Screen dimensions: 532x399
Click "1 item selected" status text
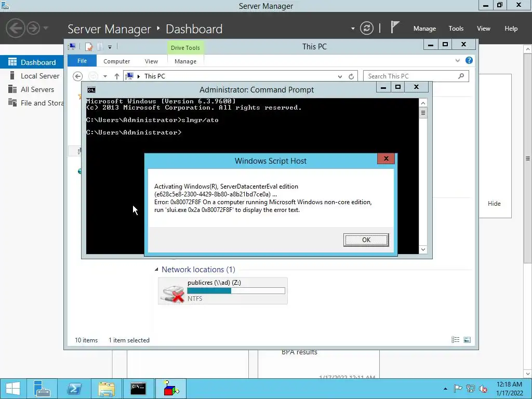(x=129, y=340)
